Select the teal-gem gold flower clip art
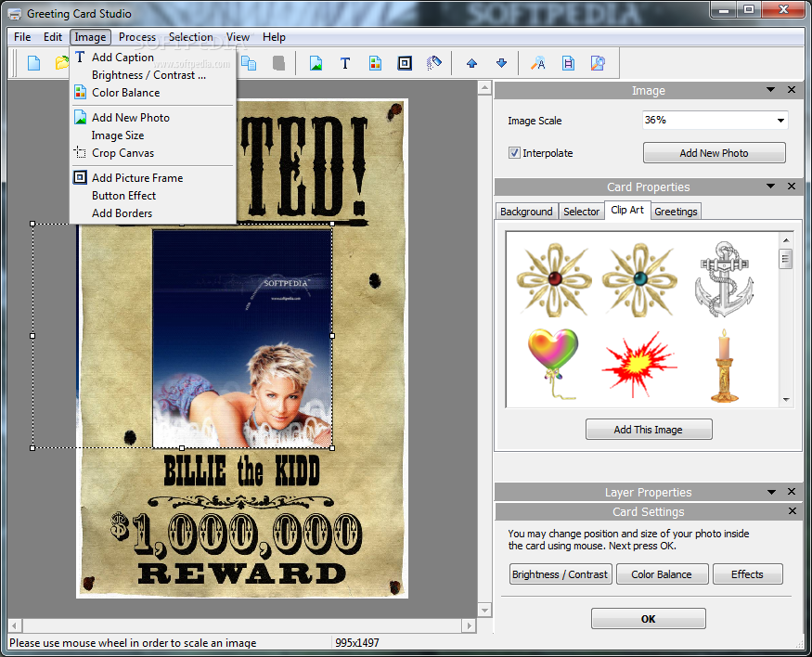Viewport: 812px width, 657px height. pos(639,279)
